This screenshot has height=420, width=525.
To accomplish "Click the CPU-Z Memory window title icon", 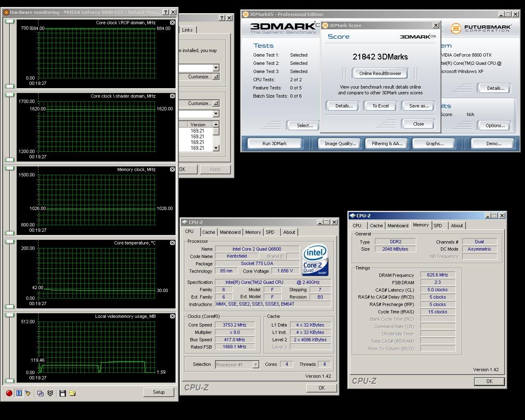I will pos(352,215).
